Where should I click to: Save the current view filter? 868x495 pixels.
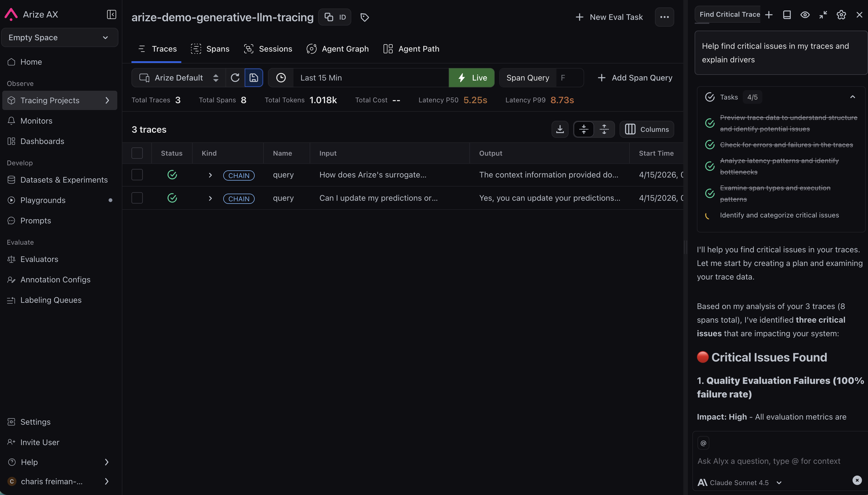pos(254,78)
